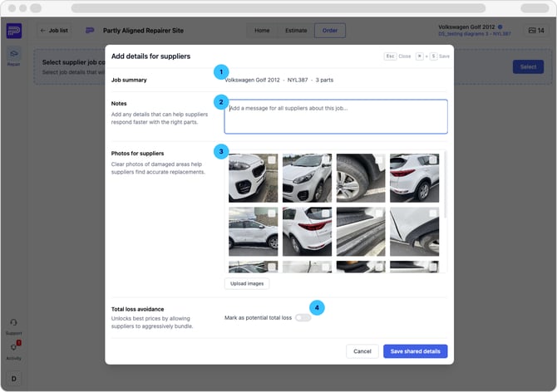The width and height of the screenshot is (557, 392).
Task: Select checkbox on side sill trim photo
Action: click(379, 213)
